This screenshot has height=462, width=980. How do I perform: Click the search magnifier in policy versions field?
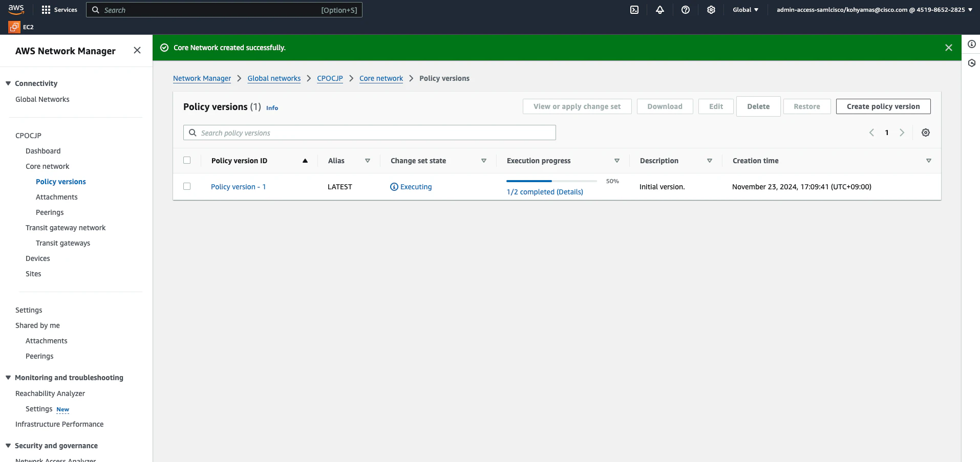[193, 133]
